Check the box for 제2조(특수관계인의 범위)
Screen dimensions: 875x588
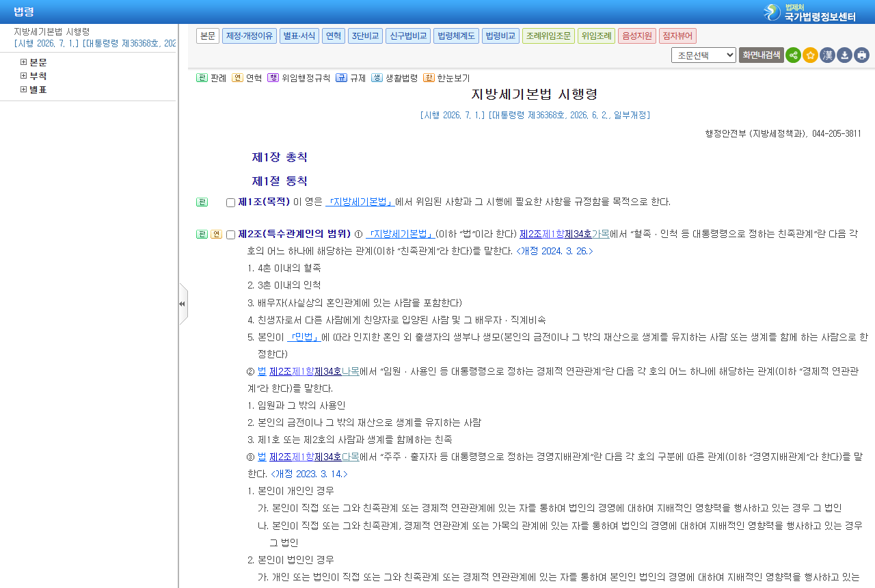pos(230,235)
